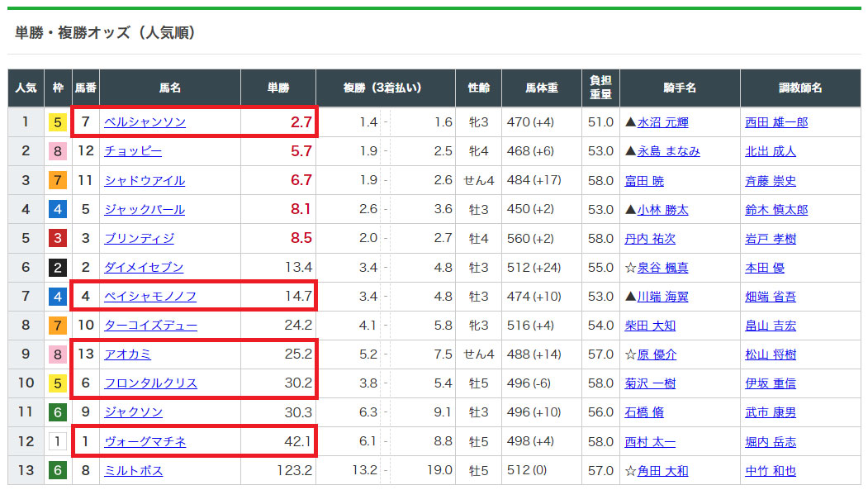This screenshot has width=868, height=490.
Task: Click the ベイシャモノフ horse link
Action: coord(150,296)
